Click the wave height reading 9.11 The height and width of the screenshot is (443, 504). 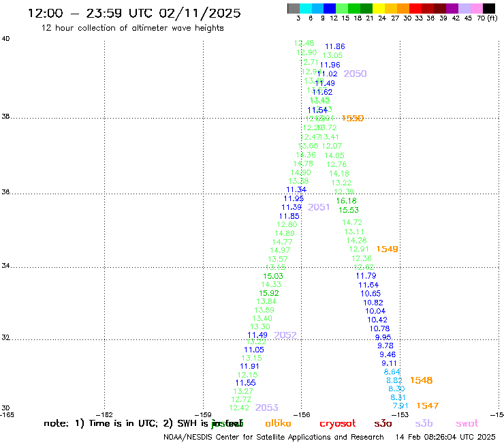pyautogui.click(x=390, y=363)
